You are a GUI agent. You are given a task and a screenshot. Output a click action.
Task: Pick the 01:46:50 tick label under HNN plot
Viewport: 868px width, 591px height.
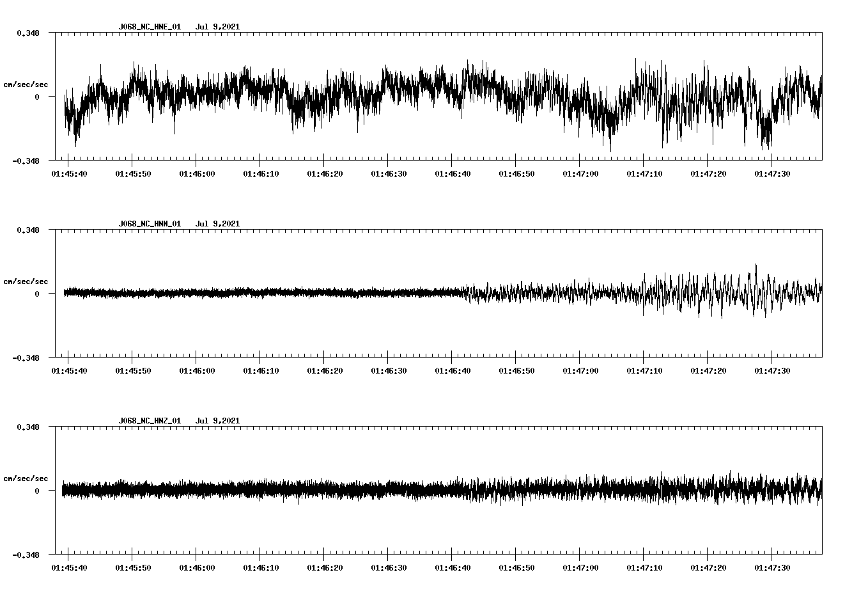(516, 371)
